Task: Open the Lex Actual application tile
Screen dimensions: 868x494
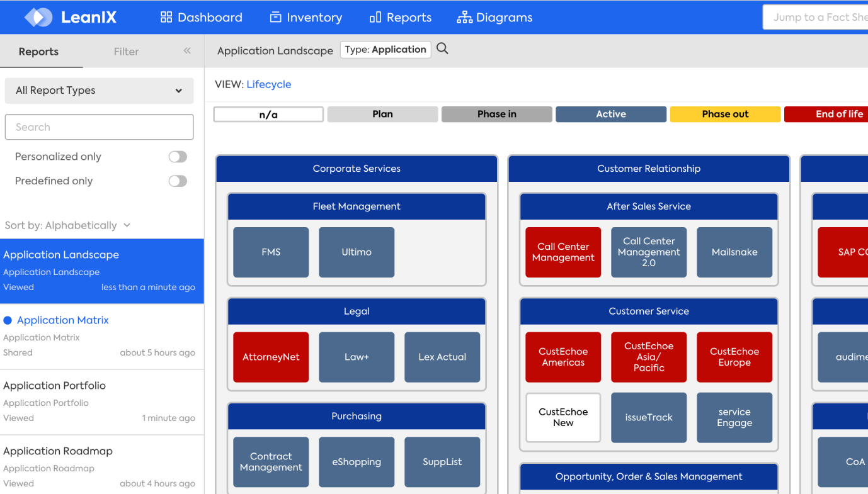Action: click(x=442, y=357)
